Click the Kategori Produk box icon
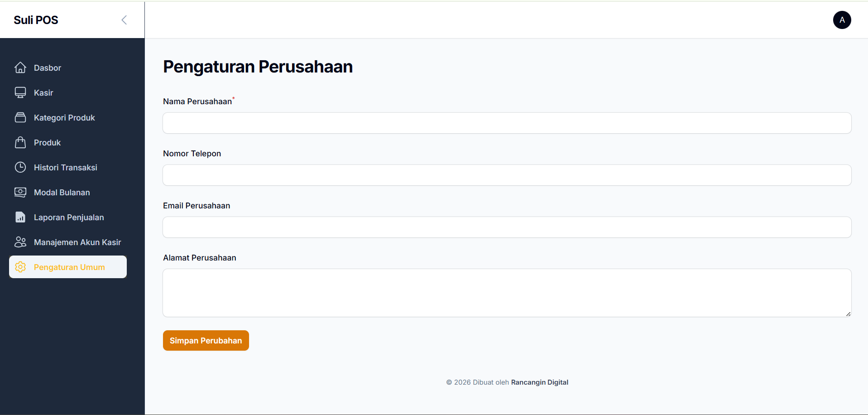The height and width of the screenshot is (415, 868). pyautogui.click(x=20, y=117)
